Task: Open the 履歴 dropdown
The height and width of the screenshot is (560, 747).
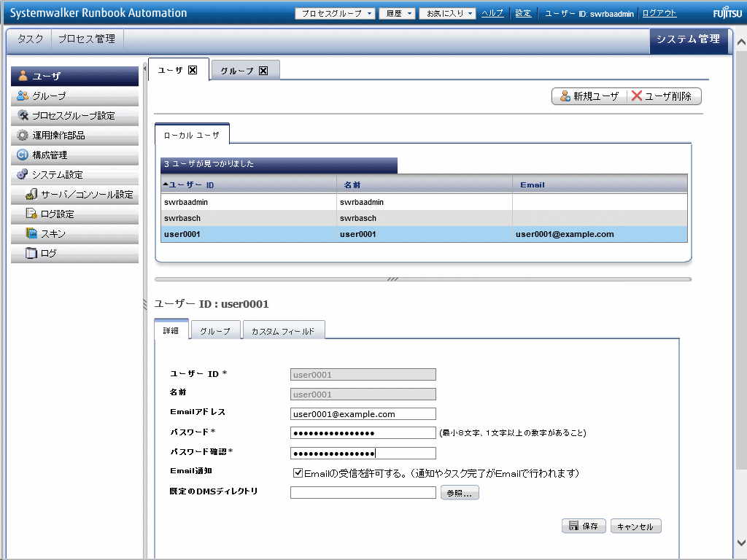Action: [398, 13]
